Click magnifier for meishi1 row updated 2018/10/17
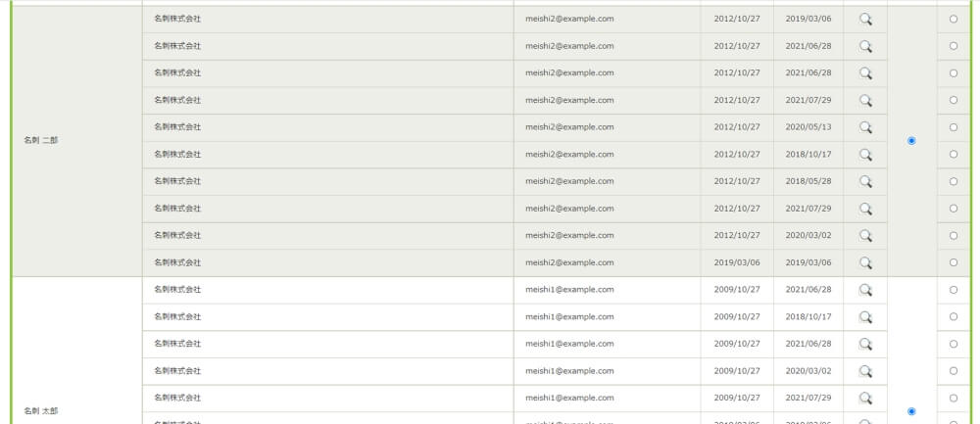 coord(865,316)
